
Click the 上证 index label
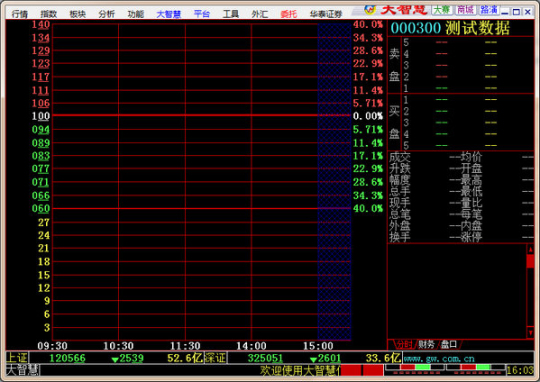17,358
